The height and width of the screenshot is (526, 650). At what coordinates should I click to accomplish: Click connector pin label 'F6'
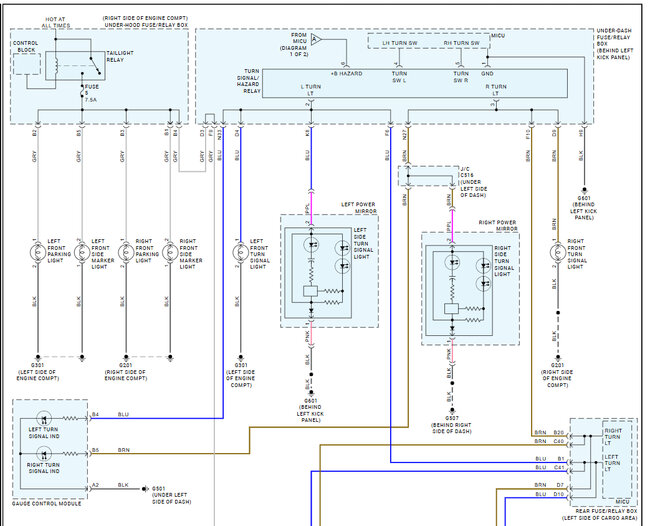[x=387, y=133]
